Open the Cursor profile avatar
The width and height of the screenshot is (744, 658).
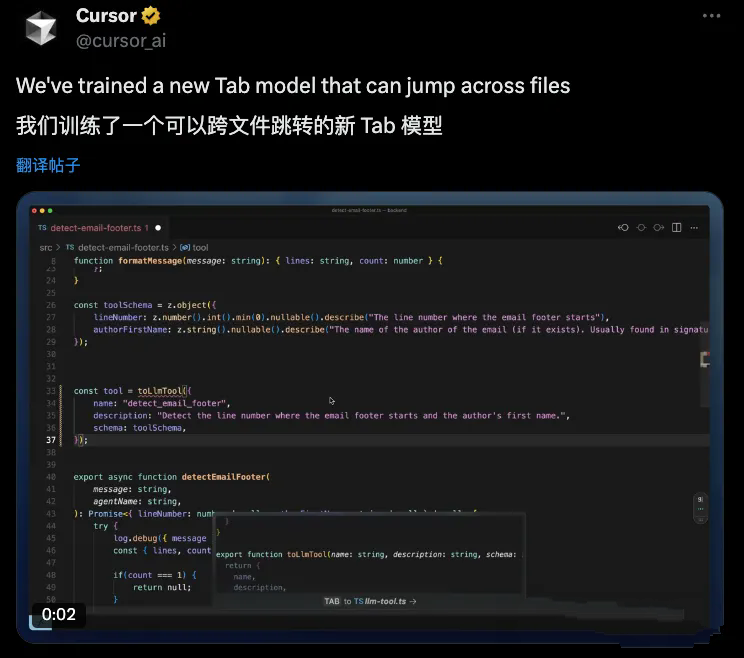(x=41, y=28)
